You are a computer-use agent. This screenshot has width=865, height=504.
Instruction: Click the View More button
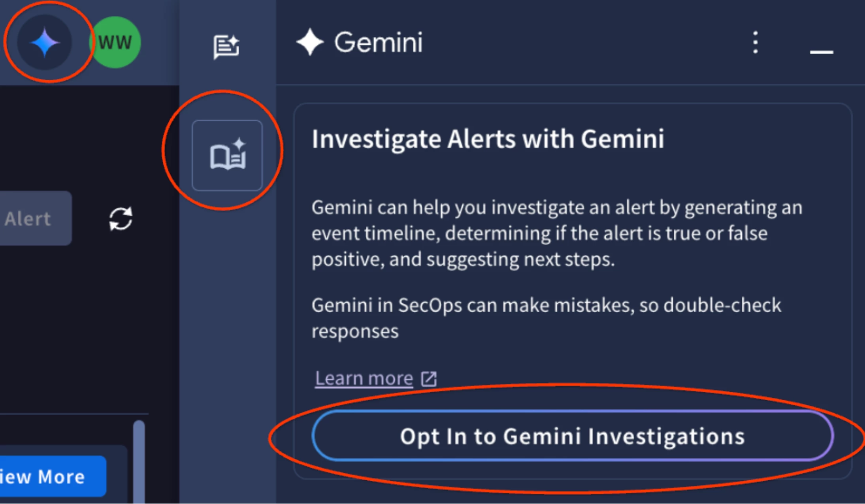(43, 476)
